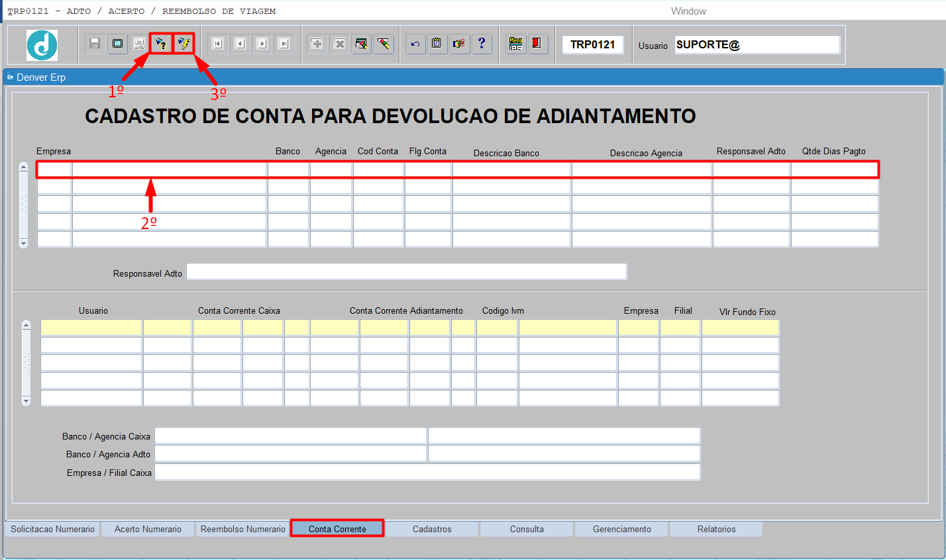946x560 pixels.
Task: Click the Execute Query lightning icon
Action: click(184, 44)
